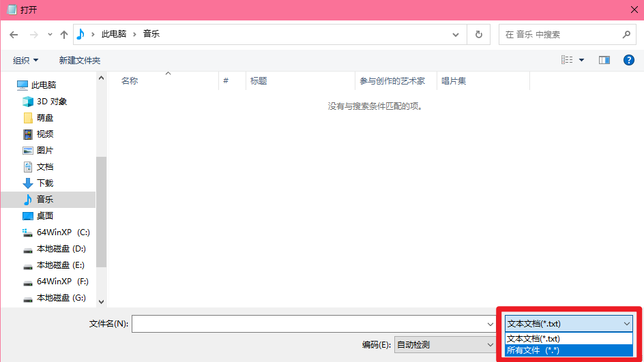Image resolution: width=644 pixels, height=362 pixels.
Task: Open 64WinXP (F:) drive
Action: pos(56,282)
